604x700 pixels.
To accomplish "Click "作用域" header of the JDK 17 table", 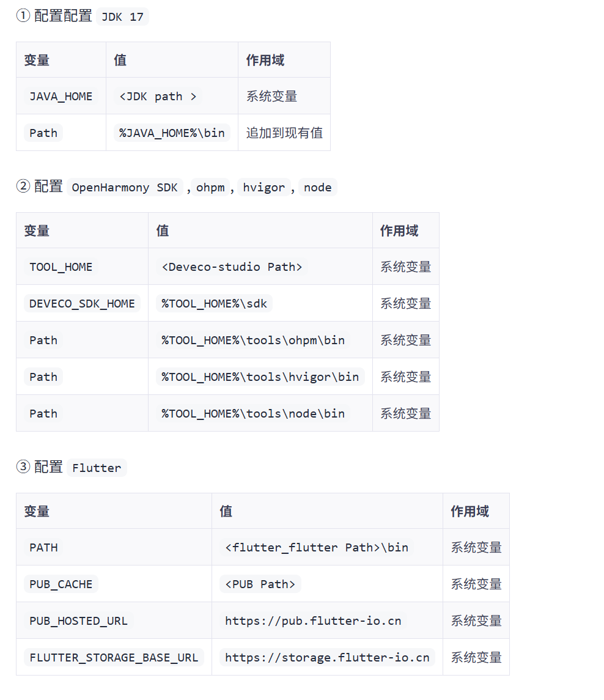I will [265, 61].
